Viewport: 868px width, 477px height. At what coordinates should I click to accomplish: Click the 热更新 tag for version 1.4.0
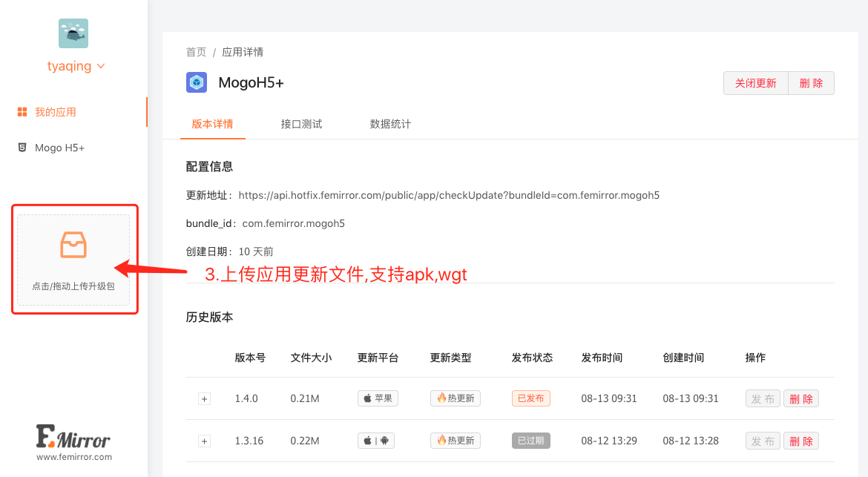[455, 398]
